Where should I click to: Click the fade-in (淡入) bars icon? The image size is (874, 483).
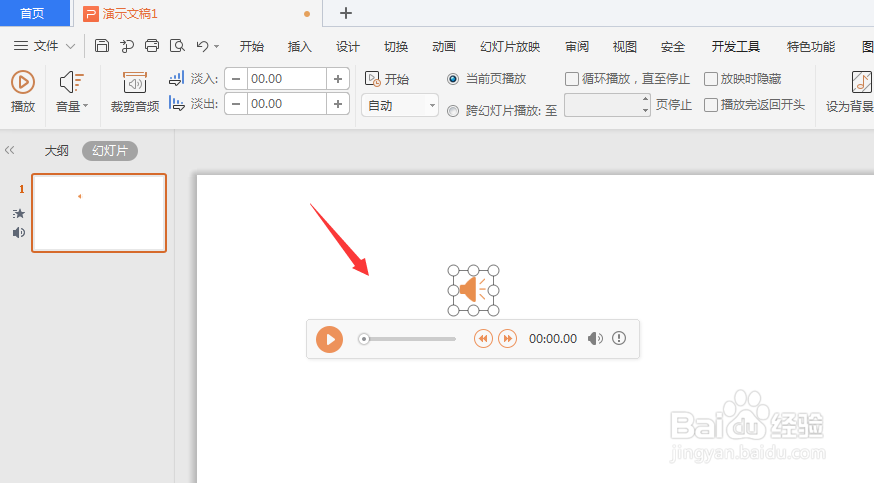coord(177,79)
